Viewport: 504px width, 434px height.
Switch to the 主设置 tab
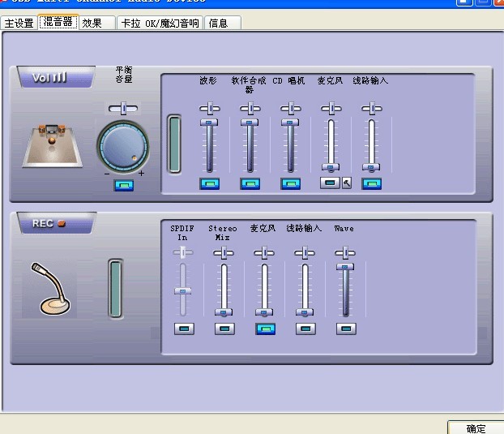19,24
